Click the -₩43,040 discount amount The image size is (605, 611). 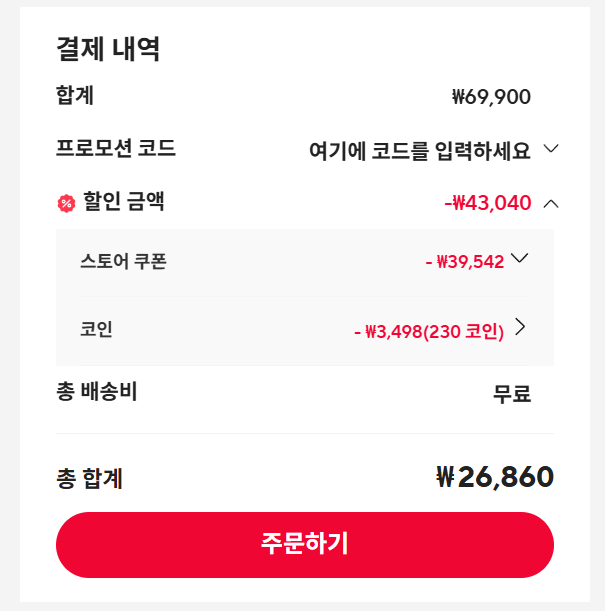(x=487, y=203)
